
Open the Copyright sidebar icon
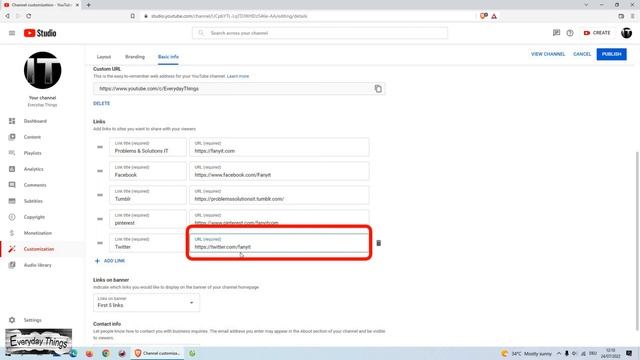(12, 217)
